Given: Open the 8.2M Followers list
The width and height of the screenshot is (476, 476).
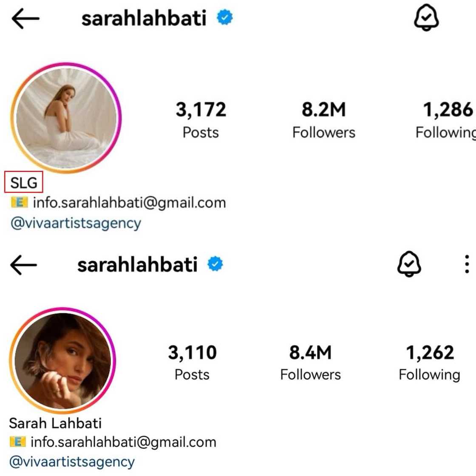Looking at the screenshot, I should [323, 119].
